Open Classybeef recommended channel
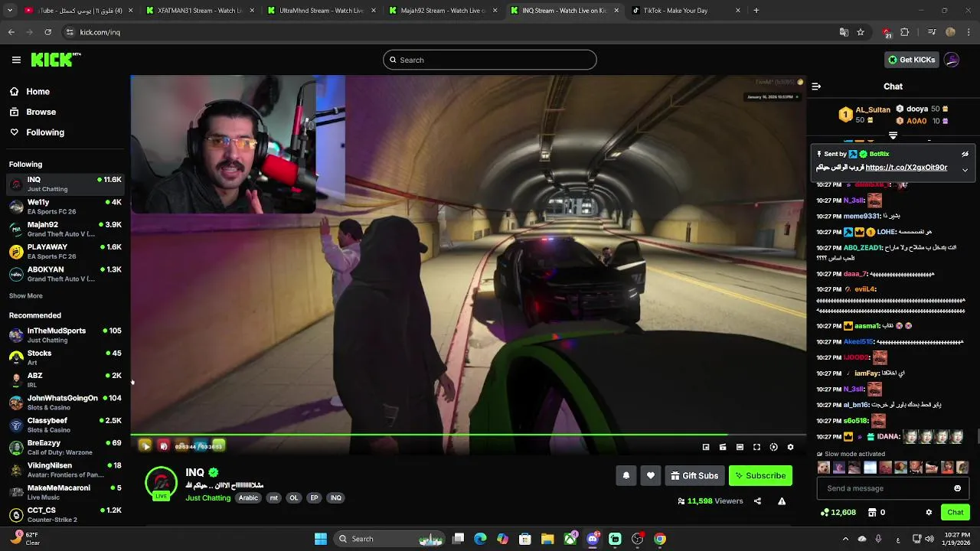The image size is (980, 551). (65, 425)
